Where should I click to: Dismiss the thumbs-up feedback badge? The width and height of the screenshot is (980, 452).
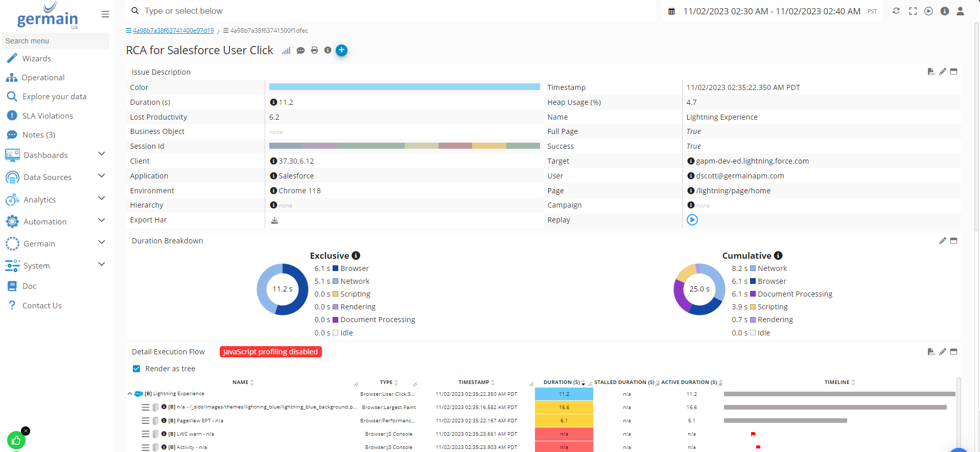coord(26,431)
